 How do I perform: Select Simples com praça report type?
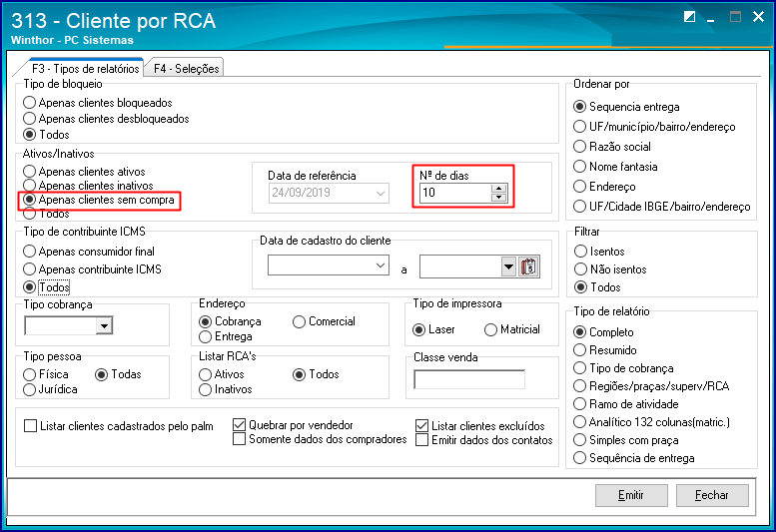coord(625,440)
